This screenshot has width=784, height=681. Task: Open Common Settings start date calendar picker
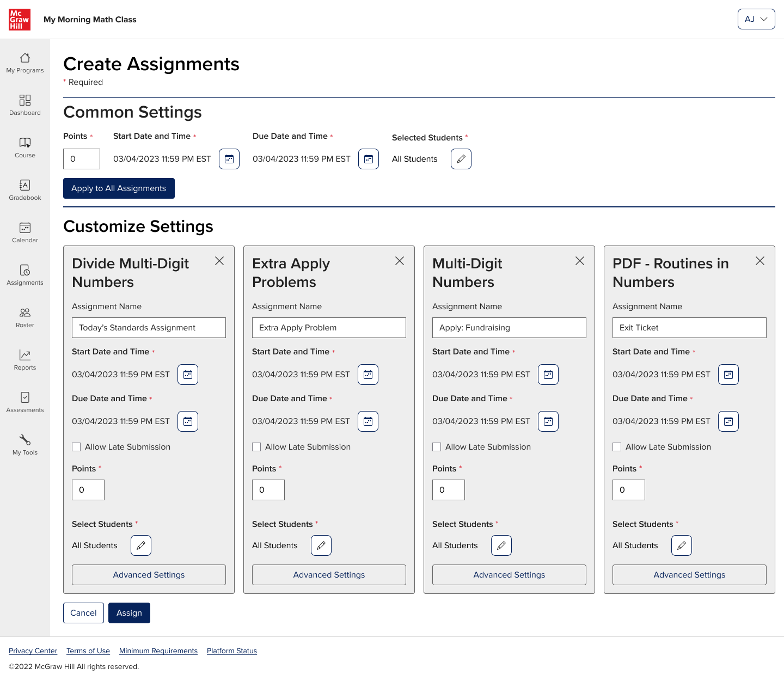coord(229,159)
